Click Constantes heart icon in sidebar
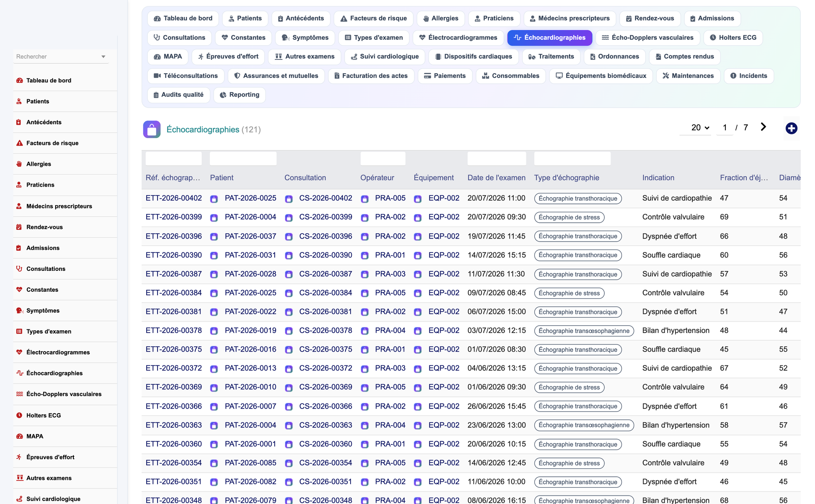Viewport: 815px width, 504px height. click(19, 290)
